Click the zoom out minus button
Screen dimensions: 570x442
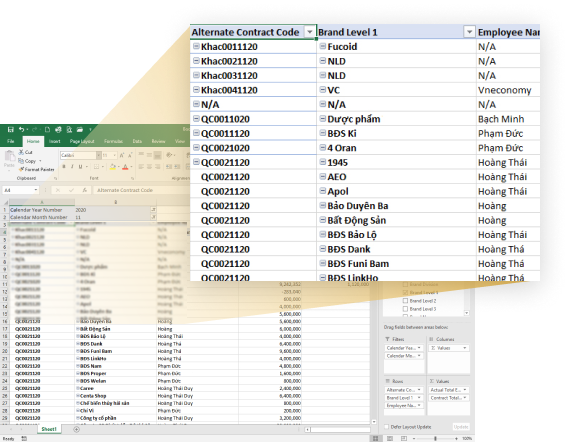click(x=414, y=439)
